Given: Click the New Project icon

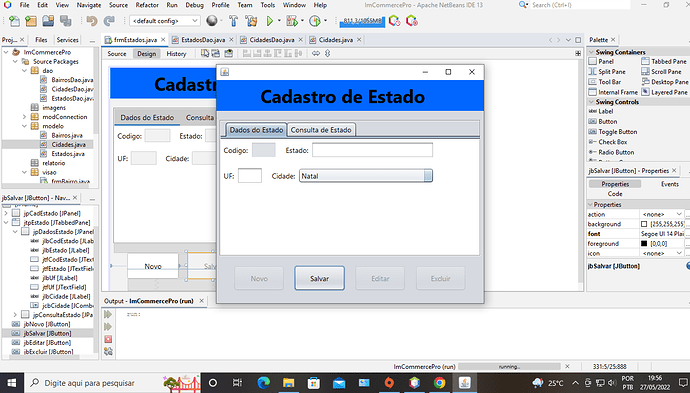Looking at the screenshot, I should 31,21.
